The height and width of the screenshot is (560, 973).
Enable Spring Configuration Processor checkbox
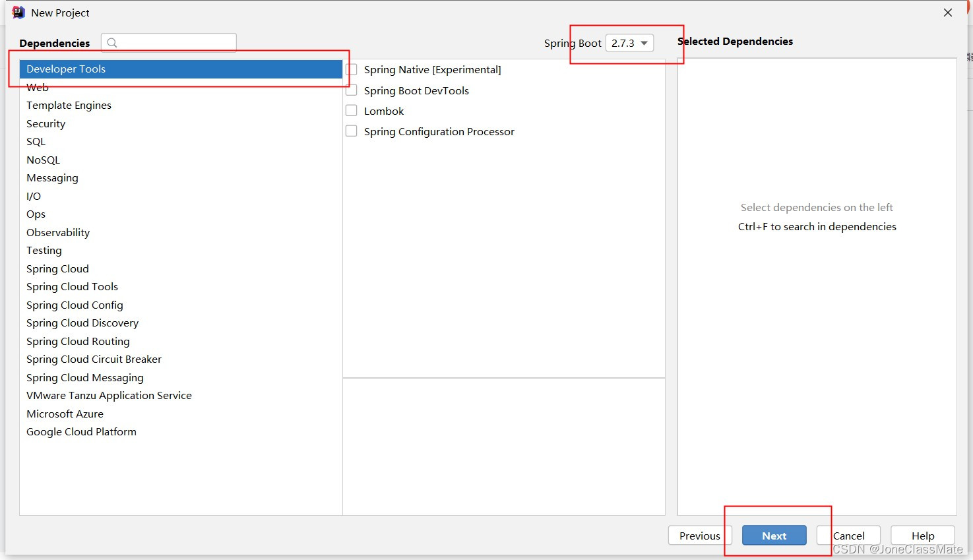[x=352, y=131]
